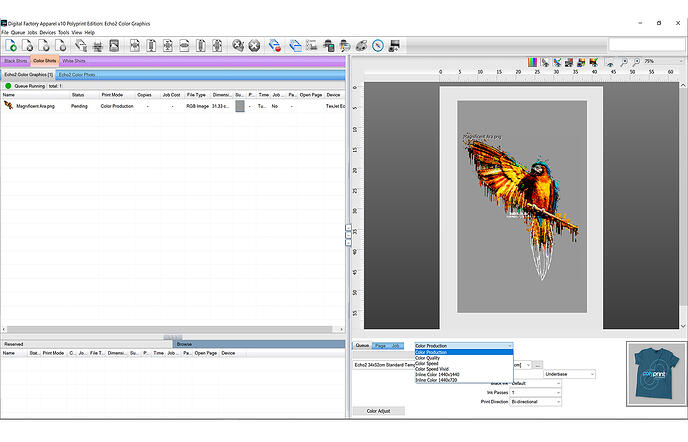Click the Print Mode column header in the queue
This screenshot has height=442, width=688.
tap(112, 95)
